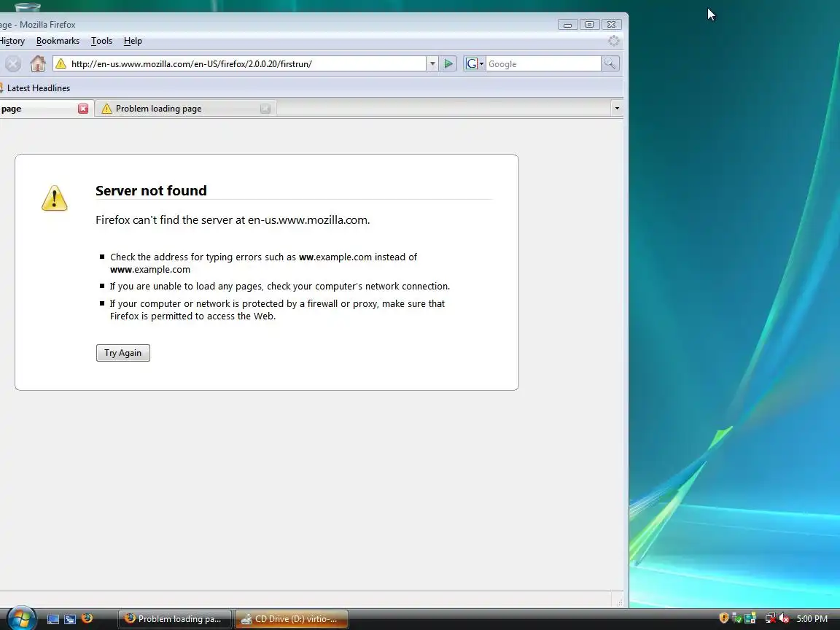Open the Google search engine selector

point(474,63)
